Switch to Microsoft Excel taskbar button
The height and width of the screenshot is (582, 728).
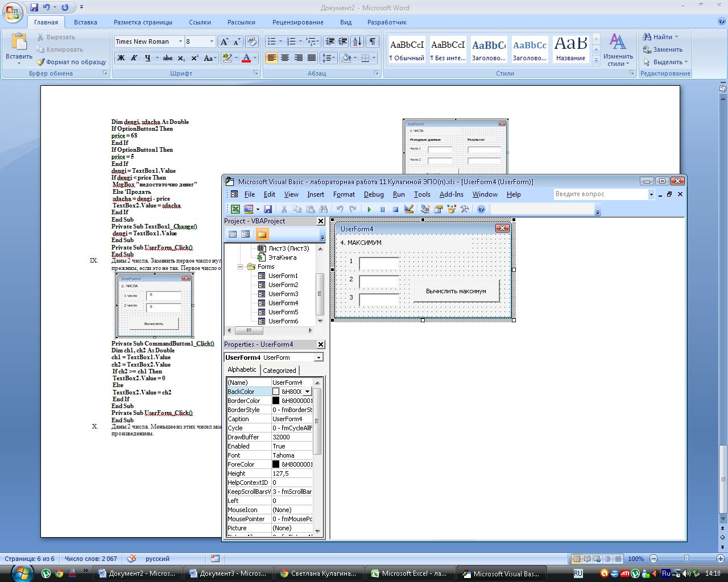pyautogui.click(x=409, y=573)
